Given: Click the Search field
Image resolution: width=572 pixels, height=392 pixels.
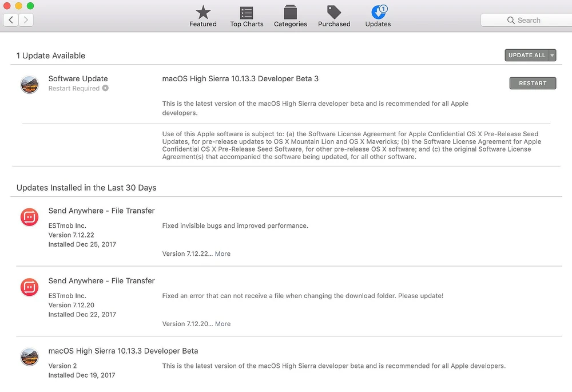Looking at the screenshot, I should point(526,20).
